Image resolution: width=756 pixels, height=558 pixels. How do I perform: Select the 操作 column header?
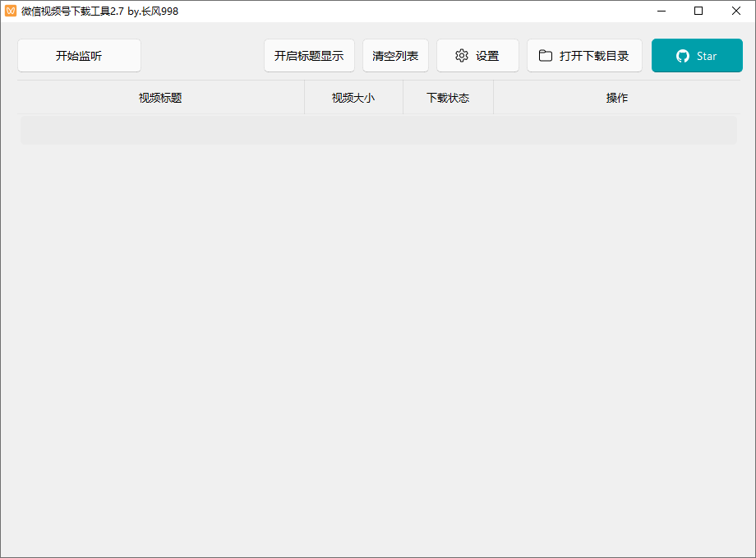[616, 98]
